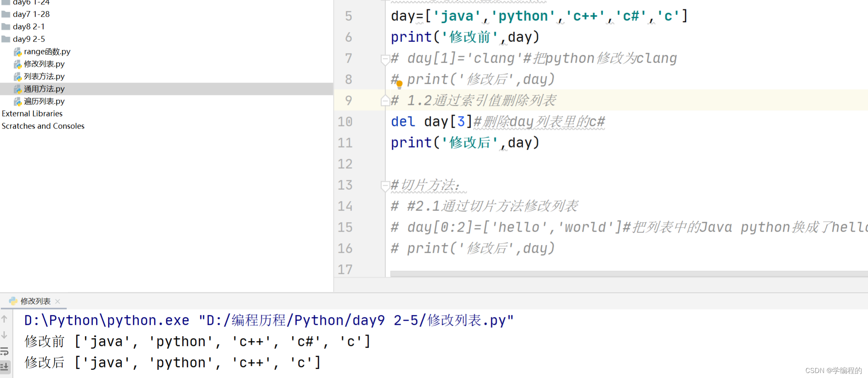Click Python icon on 修改列表 run tab
868x378 pixels.
[x=13, y=301]
